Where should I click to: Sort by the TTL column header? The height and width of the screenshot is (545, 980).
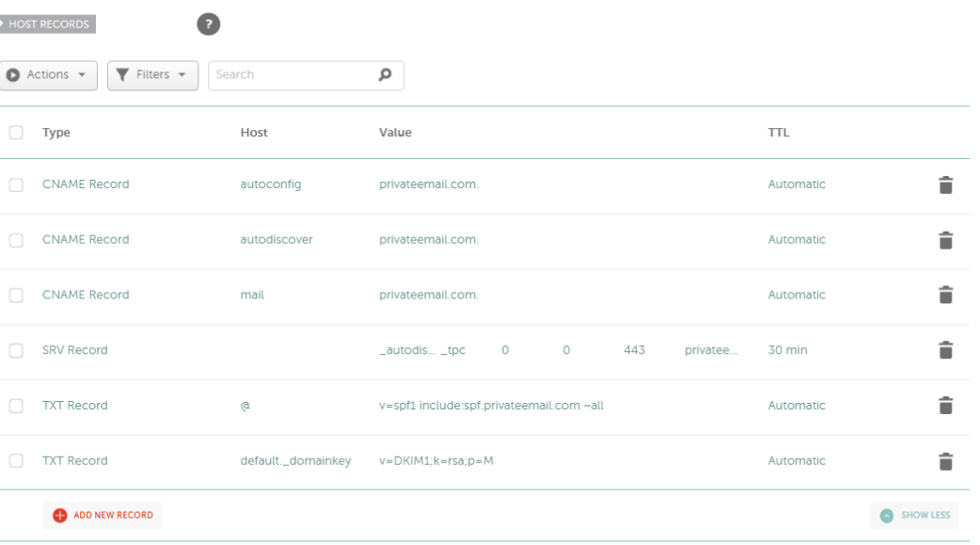click(779, 133)
